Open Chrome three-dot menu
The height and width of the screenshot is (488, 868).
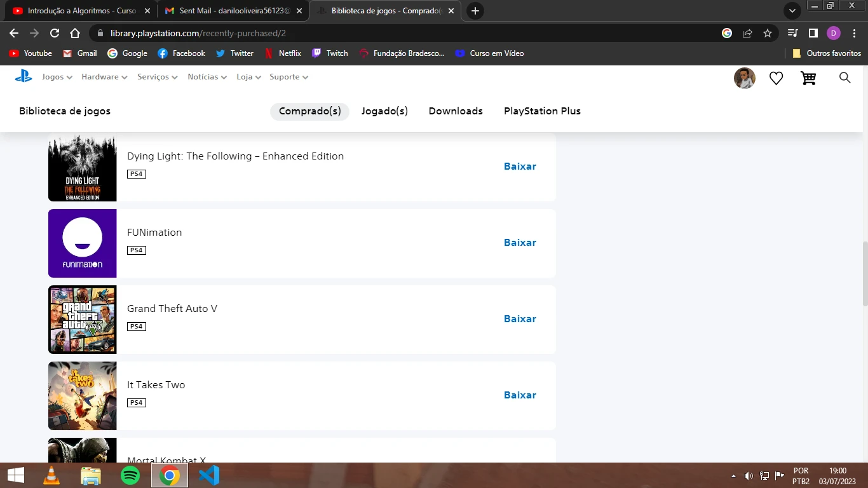click(x=854, y=33)
